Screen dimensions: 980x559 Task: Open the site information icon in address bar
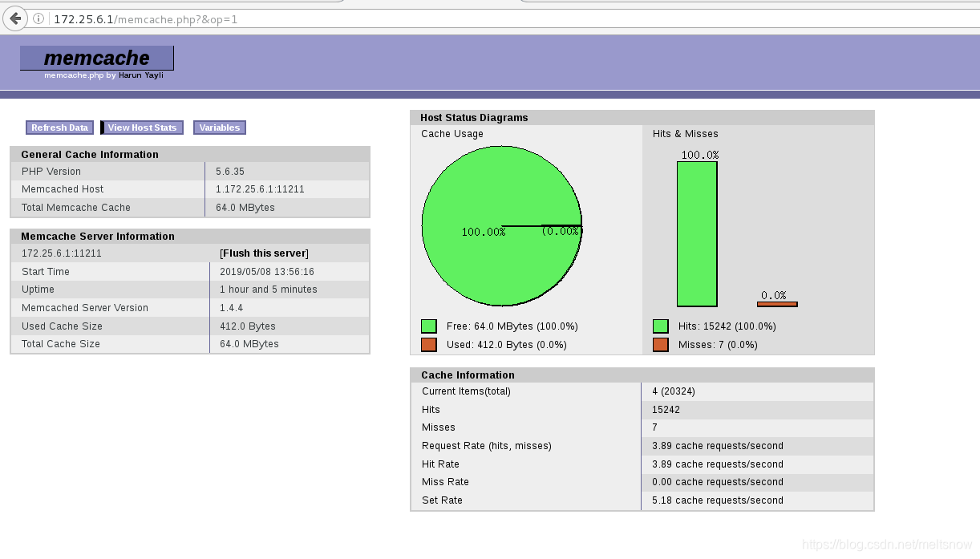tap(39, 18)
